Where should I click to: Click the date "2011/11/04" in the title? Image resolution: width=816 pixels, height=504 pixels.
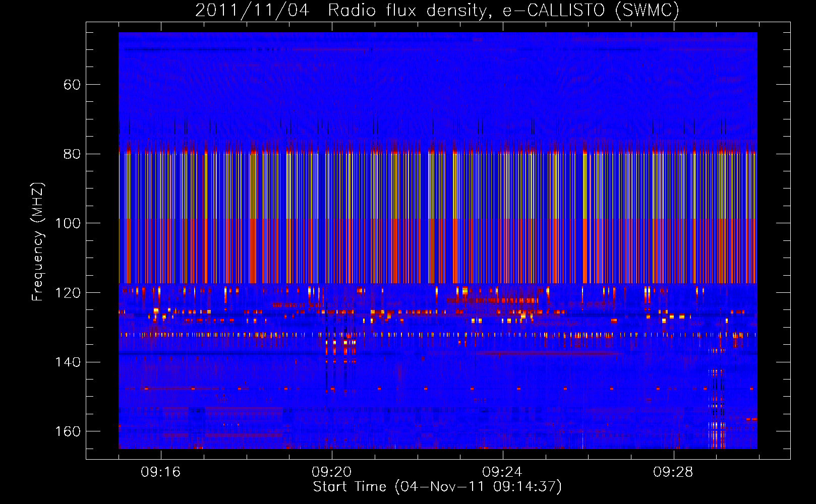pyautogui.click(x=252, y=11)
